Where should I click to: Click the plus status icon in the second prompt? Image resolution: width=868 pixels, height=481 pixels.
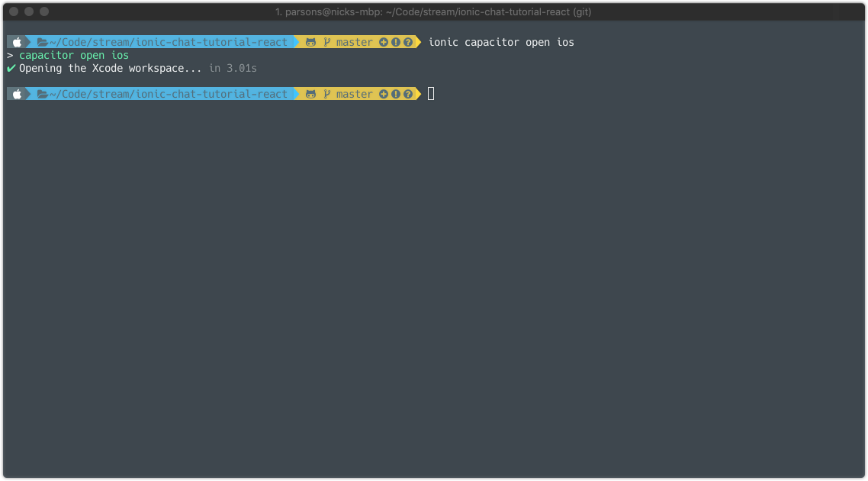pos(384,94)
